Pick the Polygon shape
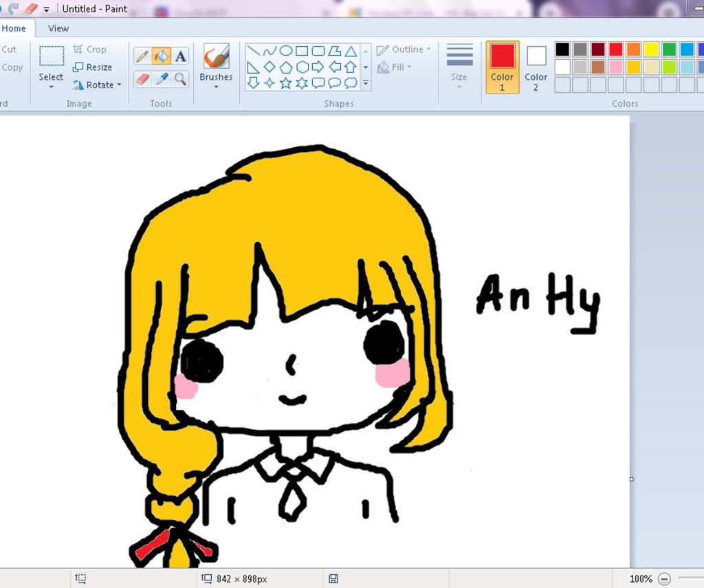The image size is (704, 588). [x=335, y=51]
